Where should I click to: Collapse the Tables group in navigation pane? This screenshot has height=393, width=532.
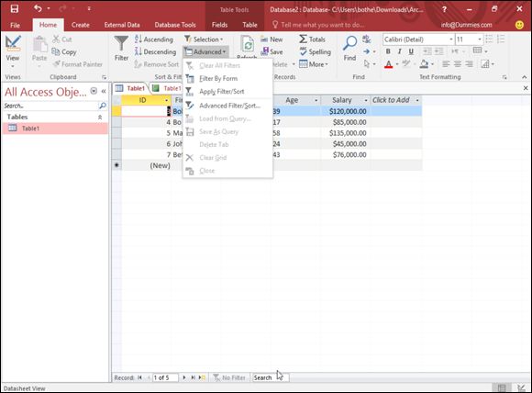100,117
